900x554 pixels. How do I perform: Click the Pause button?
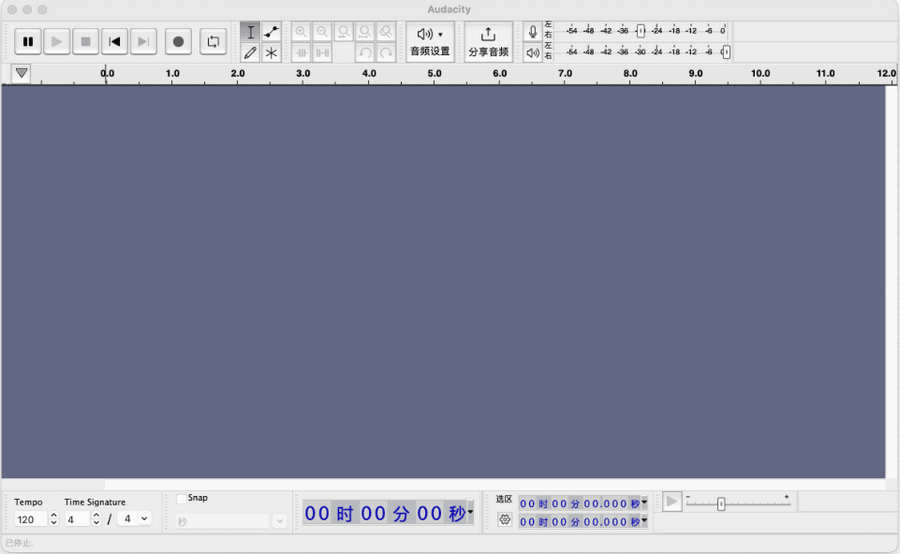(28, 41)
